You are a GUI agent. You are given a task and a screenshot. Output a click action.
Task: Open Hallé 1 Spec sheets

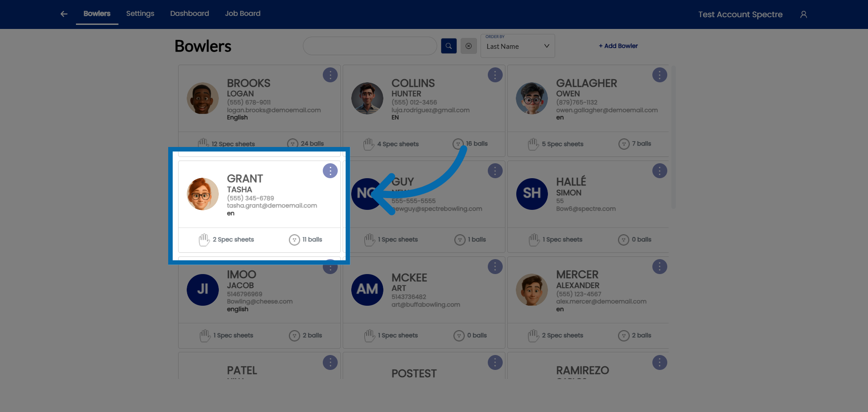pos(556,240)
